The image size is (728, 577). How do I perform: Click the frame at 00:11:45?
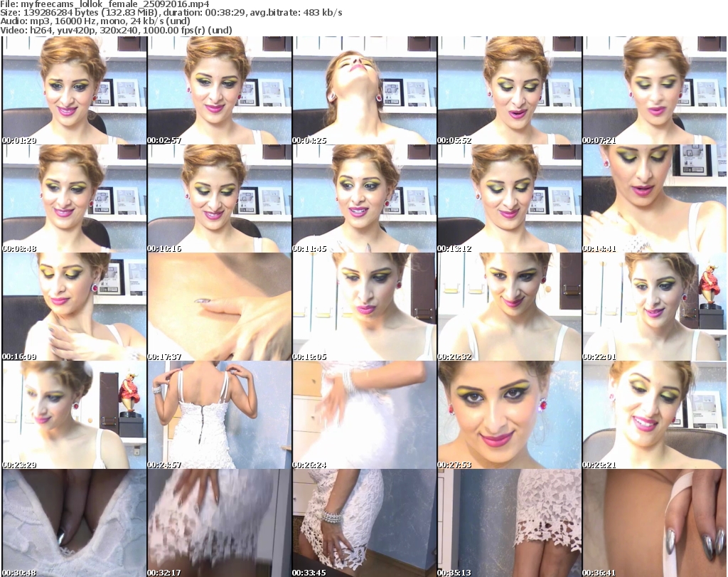coord(364,198)
